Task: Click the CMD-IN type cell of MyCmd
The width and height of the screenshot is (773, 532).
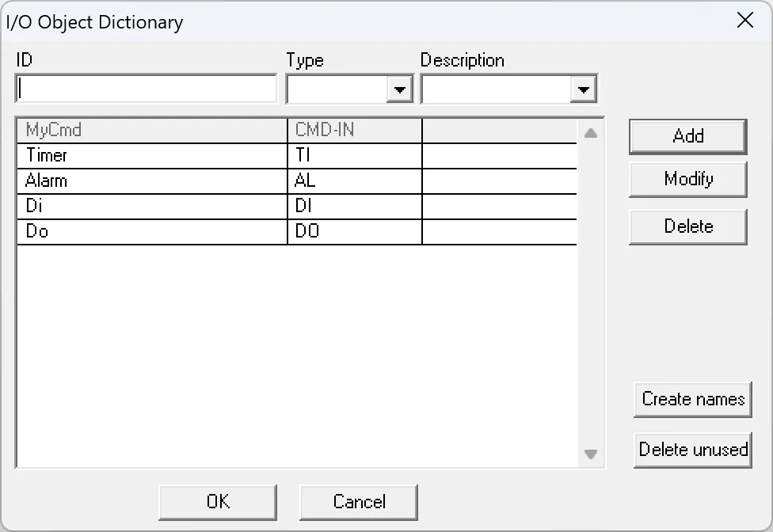Action: click(353, 129)
